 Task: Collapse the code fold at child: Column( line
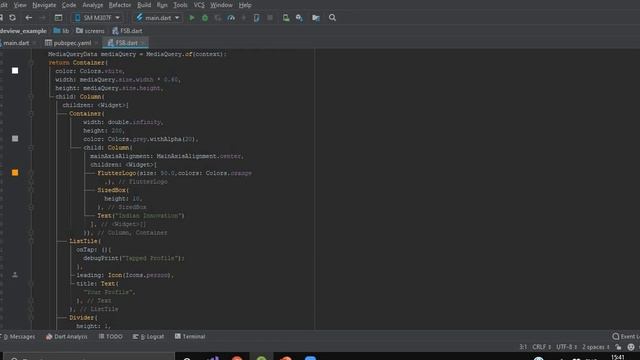(31, 97)
